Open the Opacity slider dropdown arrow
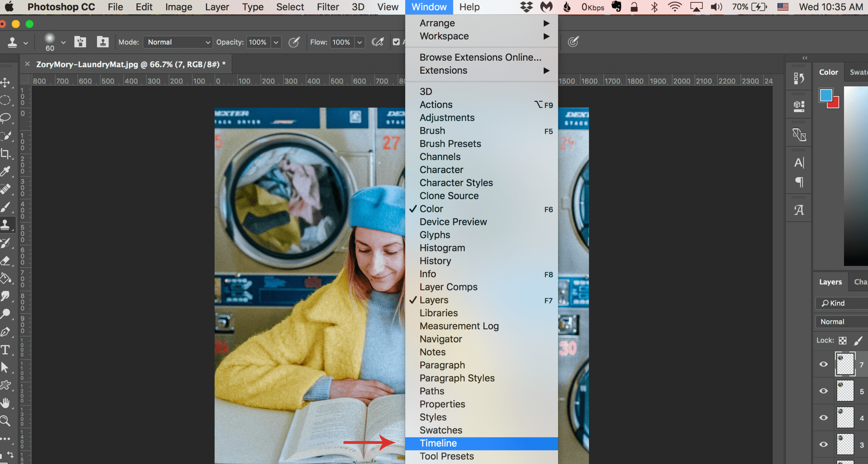The image size is (868, 464). tap(276, 42)
